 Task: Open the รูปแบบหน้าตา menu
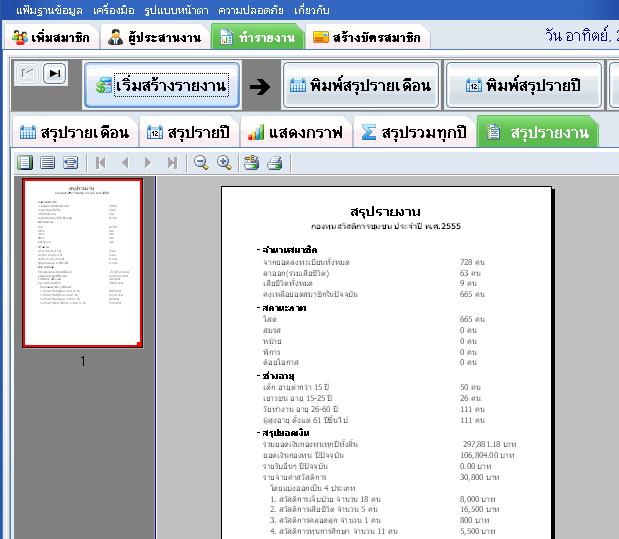176,10
